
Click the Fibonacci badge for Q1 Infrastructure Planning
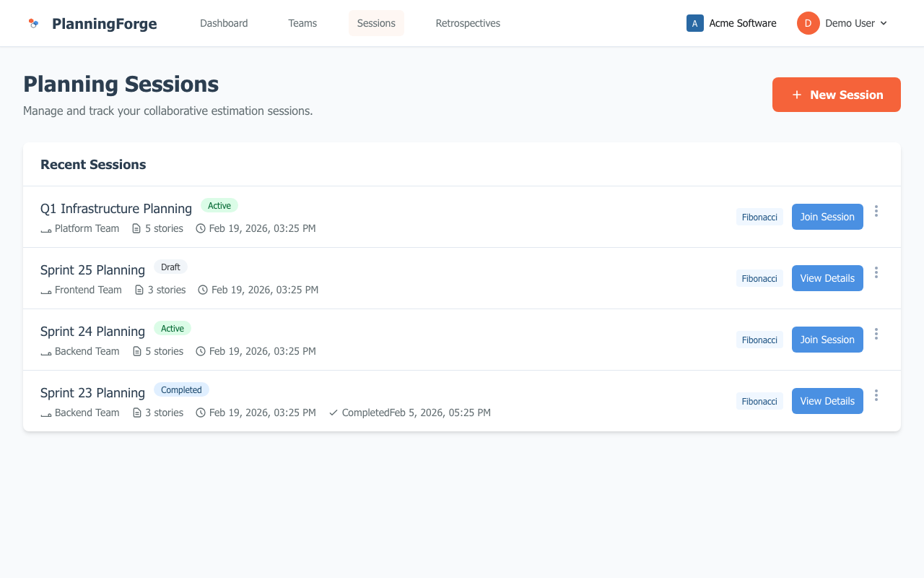click(x=759, y=216)
